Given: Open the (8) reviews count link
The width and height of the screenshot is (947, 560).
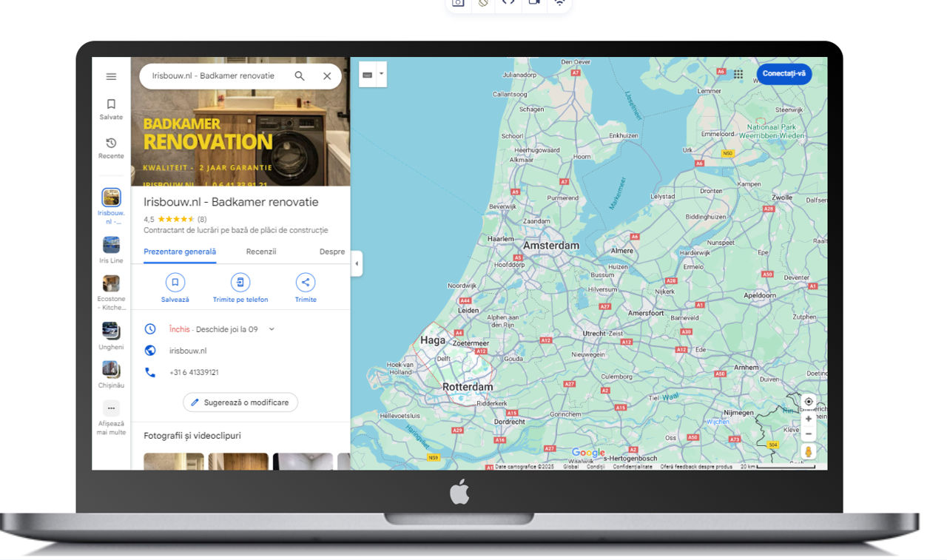Looking at the screenshot, I should [202, 219].
